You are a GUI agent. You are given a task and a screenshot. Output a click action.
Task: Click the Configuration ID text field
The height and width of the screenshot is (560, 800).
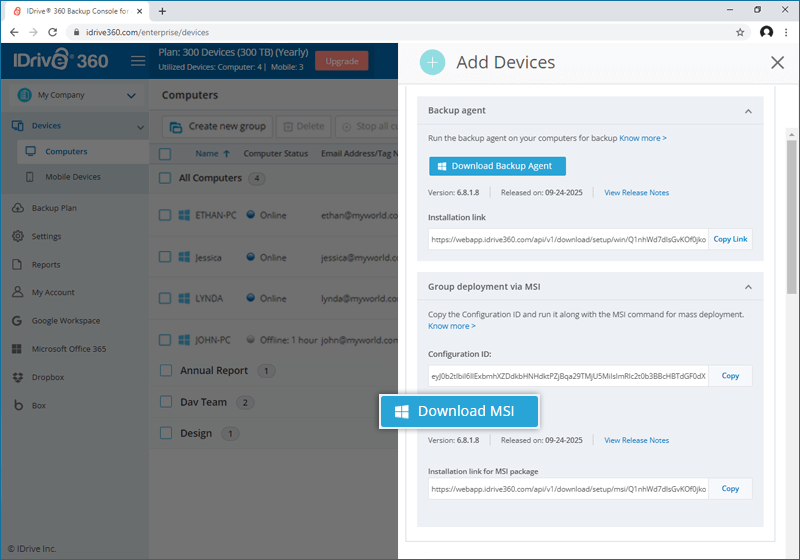568,376
